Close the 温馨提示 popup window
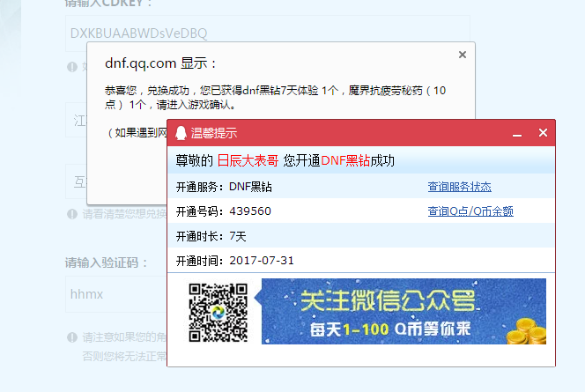This screenshot has height=392, width=585. coord(543,133)
